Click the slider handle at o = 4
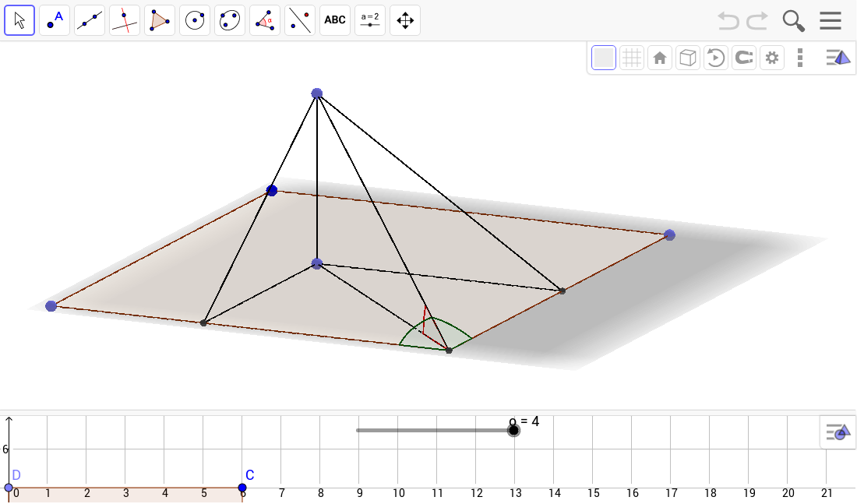Image resolution: width=857 pixels, height=504 pixels. [513, 431]
